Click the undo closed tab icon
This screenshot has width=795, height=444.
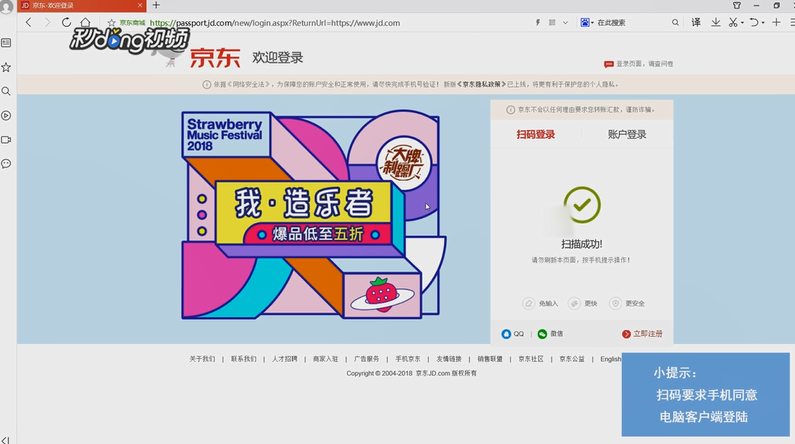pos(754,22)
